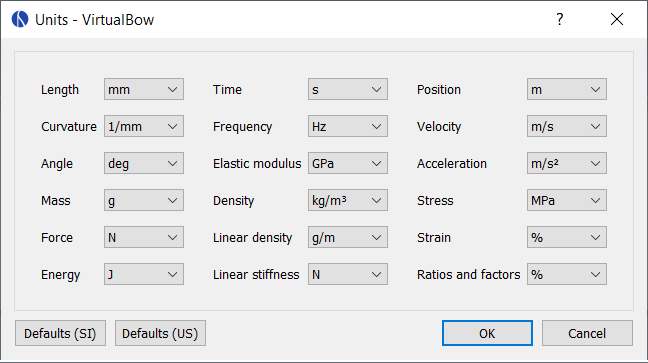Expand the Velocity unit dropdown
This screenshot has height=363, width=648.
click(x=567, y=126)
